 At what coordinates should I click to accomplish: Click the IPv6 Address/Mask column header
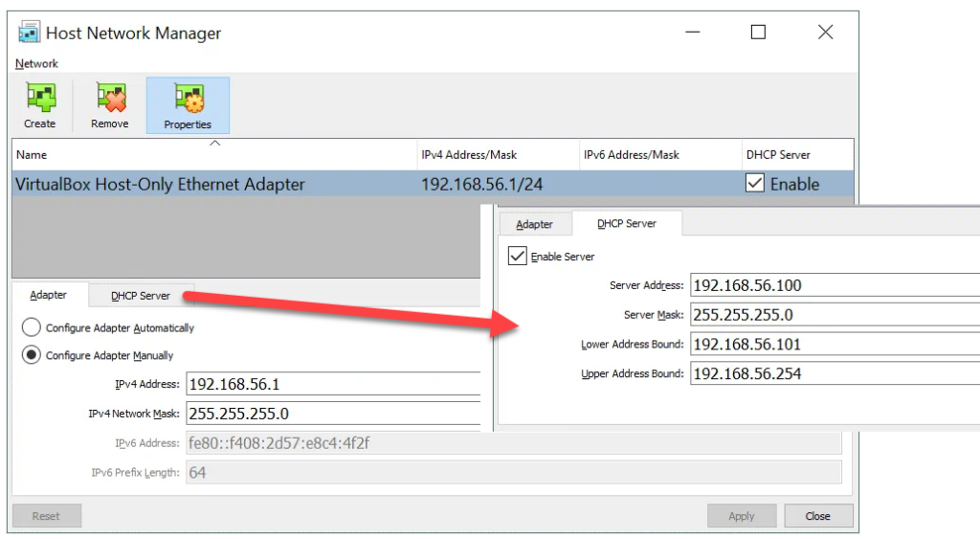pyautogui.click(x=660, y=154)
